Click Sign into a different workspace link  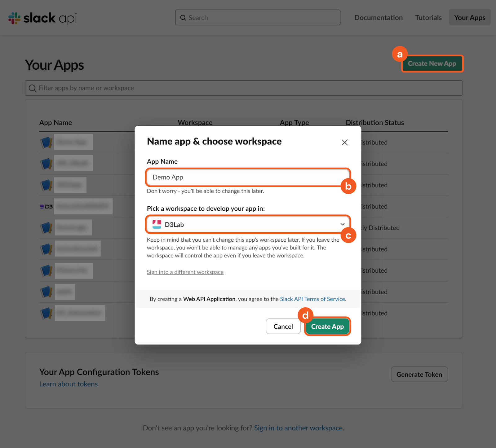click(x=185, y=272)
